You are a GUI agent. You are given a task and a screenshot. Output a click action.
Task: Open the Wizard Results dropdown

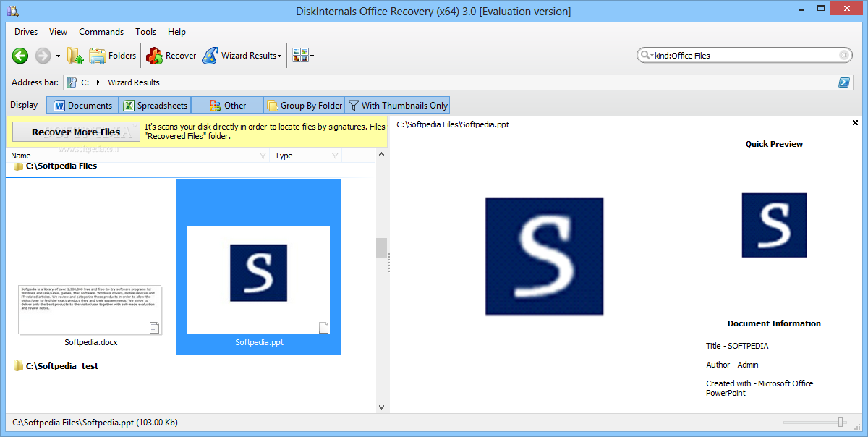click(x=242, y=56)
